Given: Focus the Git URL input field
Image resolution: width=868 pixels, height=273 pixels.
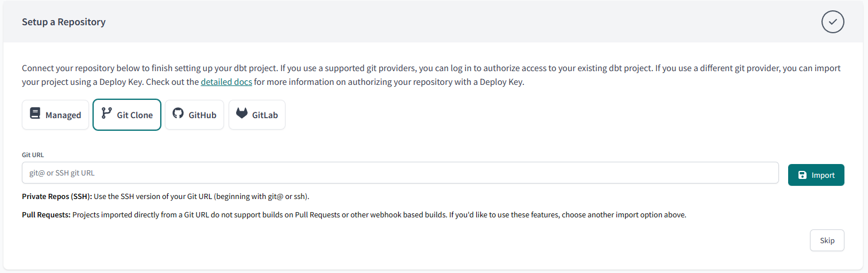Looking at the screenshot, I should click(x=400, y=173).
